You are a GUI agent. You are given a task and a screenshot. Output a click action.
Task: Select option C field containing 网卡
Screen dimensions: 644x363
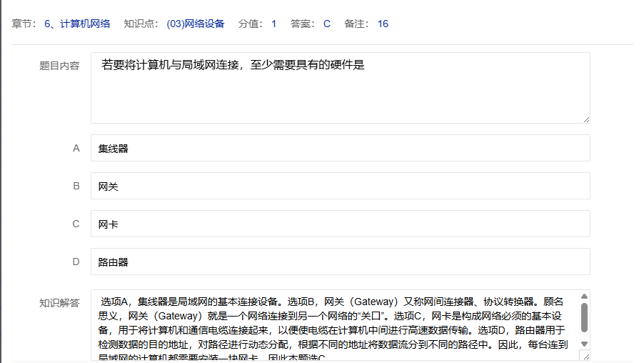340,224
